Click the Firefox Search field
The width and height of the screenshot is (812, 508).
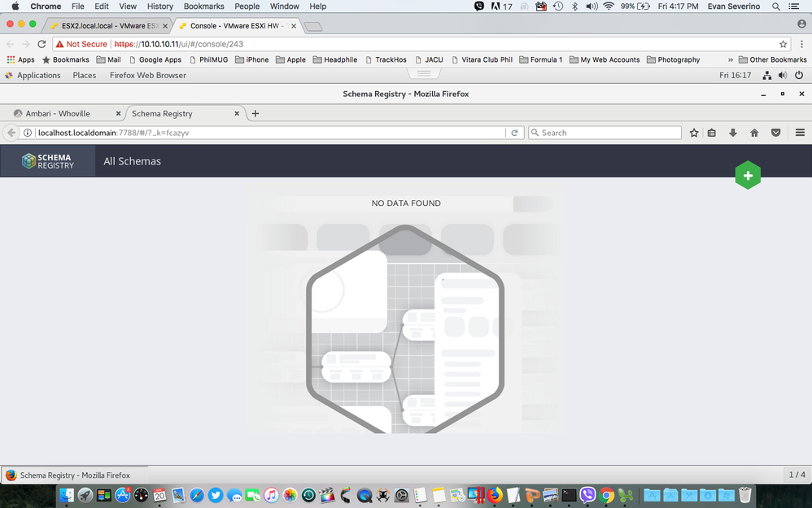[x=605, y=133]
